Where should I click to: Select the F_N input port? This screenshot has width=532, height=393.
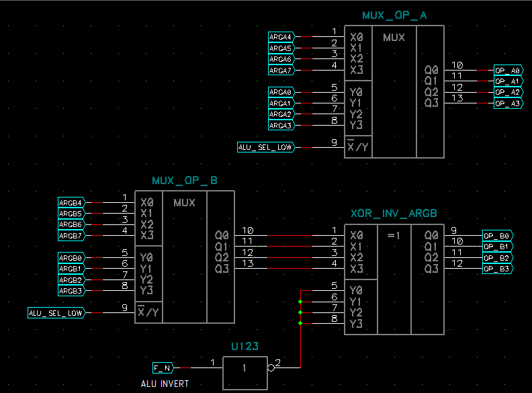(x=163, y=367)
